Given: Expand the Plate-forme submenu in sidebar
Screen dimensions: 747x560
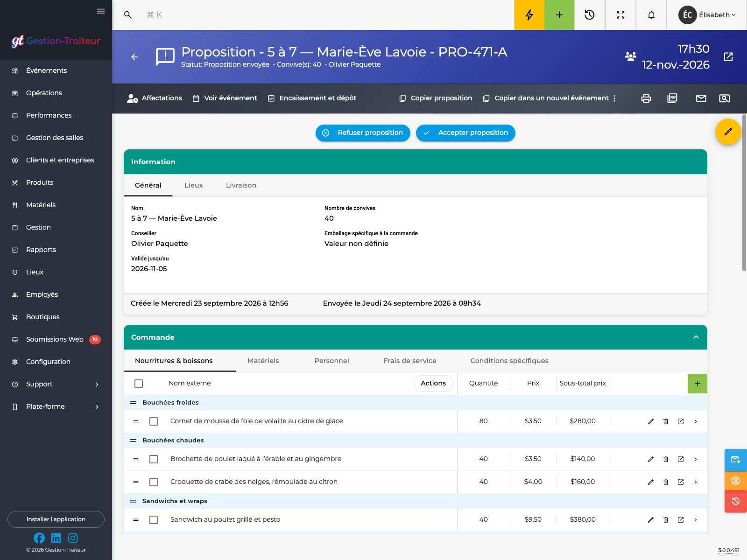Looking at the screenshot, I should (56, 406).
